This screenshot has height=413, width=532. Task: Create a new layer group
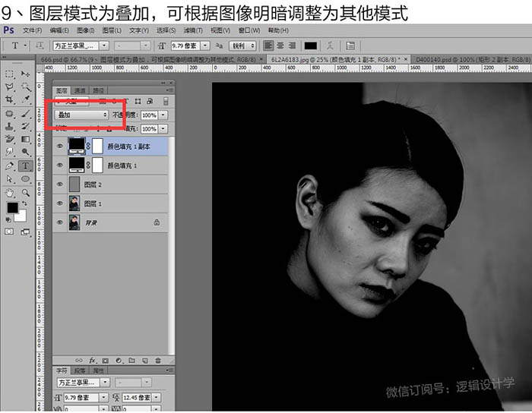click(x=131, y=361)
